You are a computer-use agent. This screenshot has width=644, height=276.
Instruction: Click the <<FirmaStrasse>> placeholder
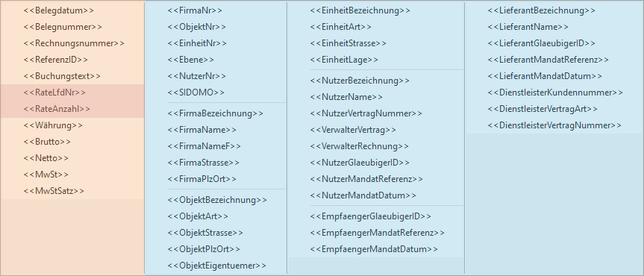(203, 163)
